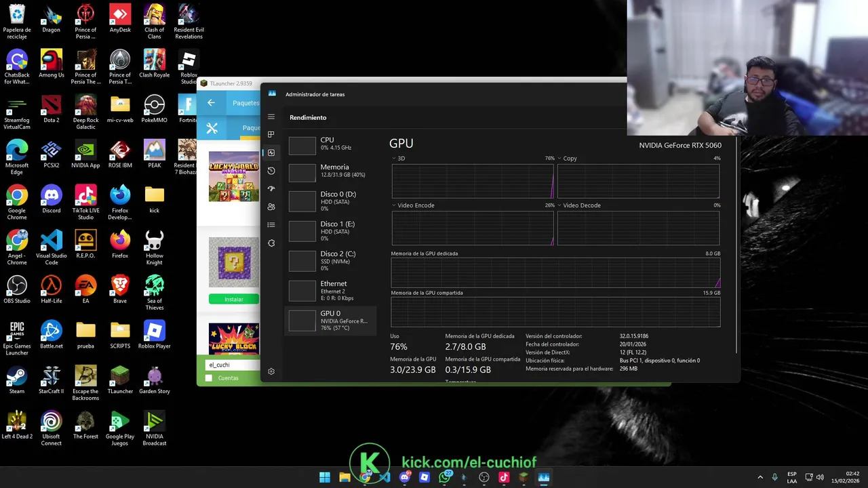868x488 pixels.
Task: Open Task Manager settings gear
Action: point(271,371)
